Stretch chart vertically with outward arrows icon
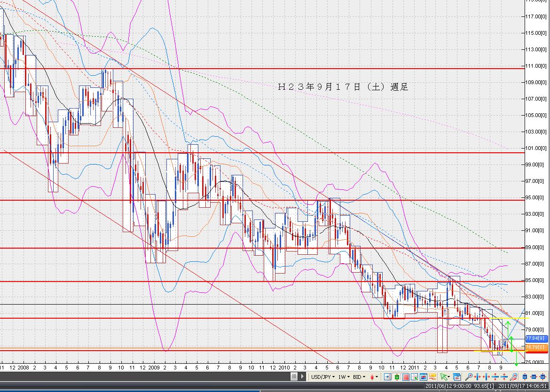 (495, 377)
